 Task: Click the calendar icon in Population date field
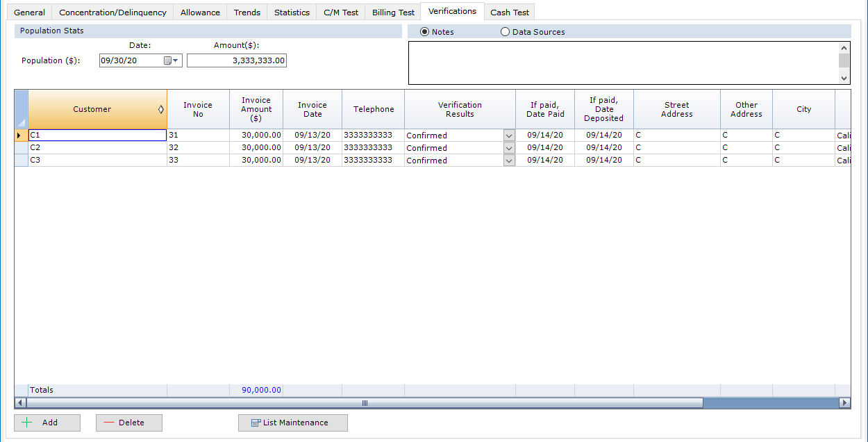coord(168,60)
